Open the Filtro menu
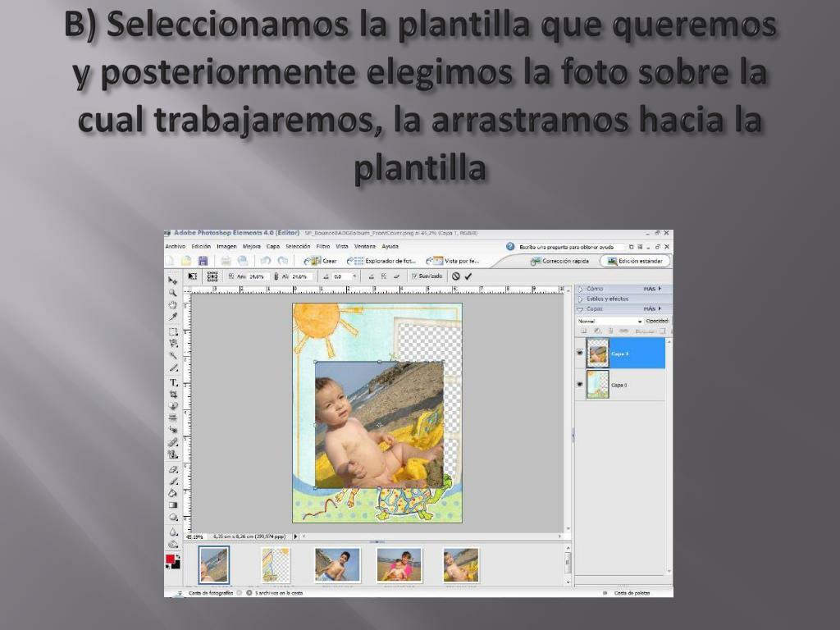This screenshot has height=630, width=840. pyautogui.click(x=323, y=246)
